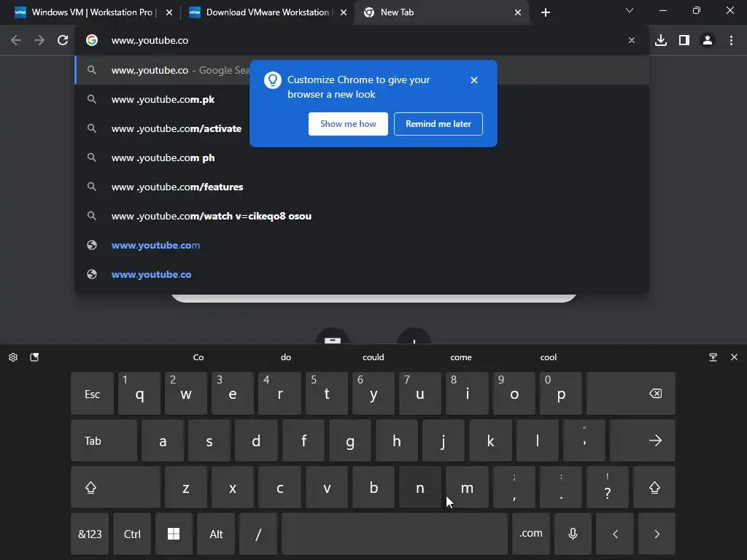Open the profile avatar icon
The width and height of the screenshot is (747, 560).
708,41
